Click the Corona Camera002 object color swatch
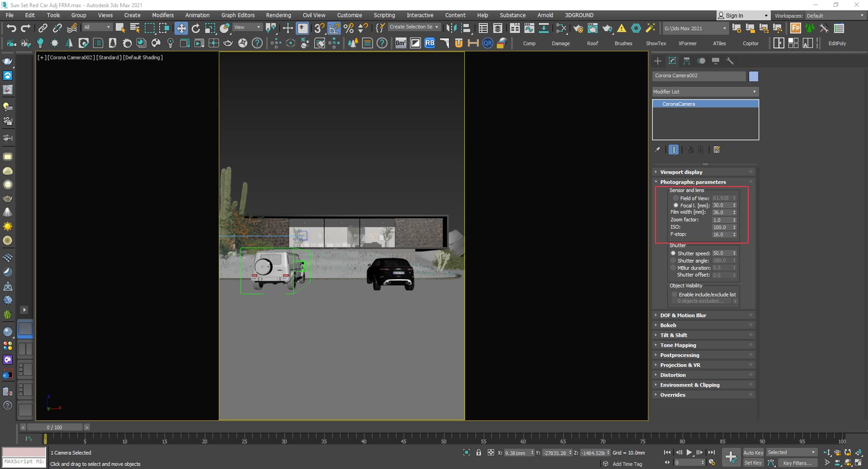This screenshot has width=868, height=469. [x=753, y=76]
